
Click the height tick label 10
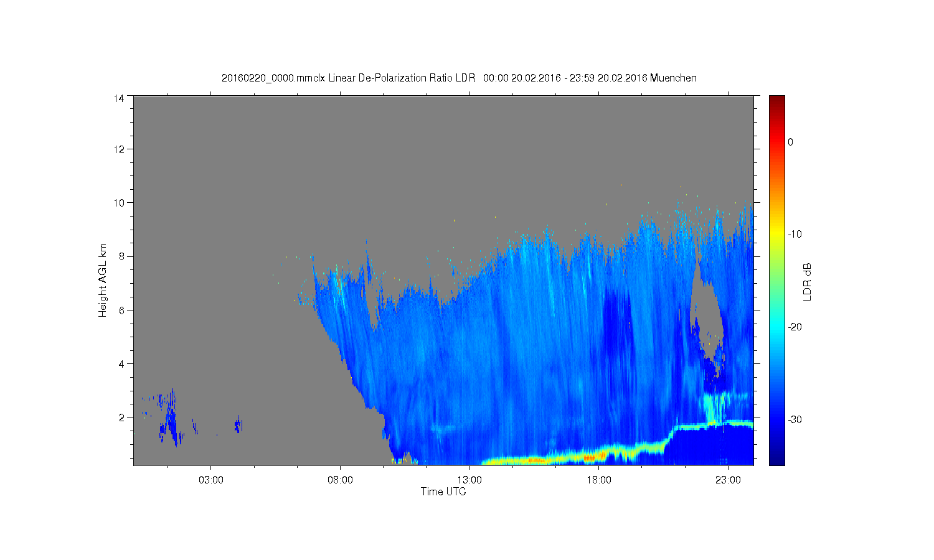[x=119, y=203]
